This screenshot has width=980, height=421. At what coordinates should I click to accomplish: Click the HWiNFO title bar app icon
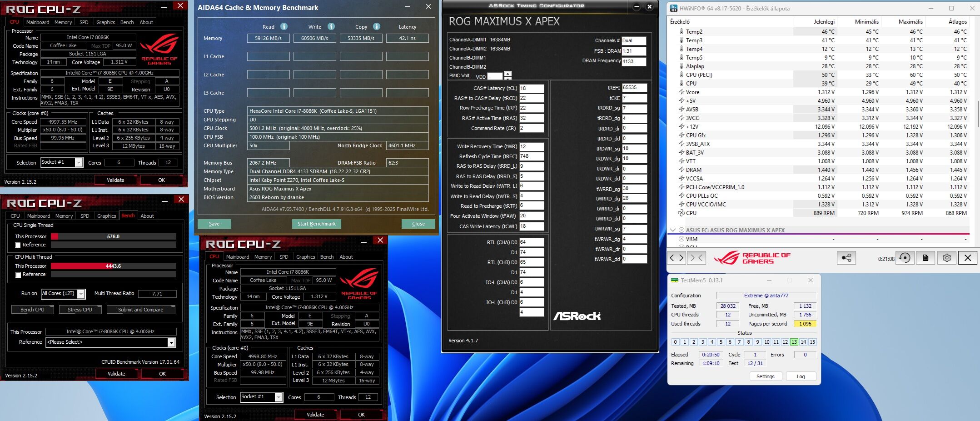674,8
